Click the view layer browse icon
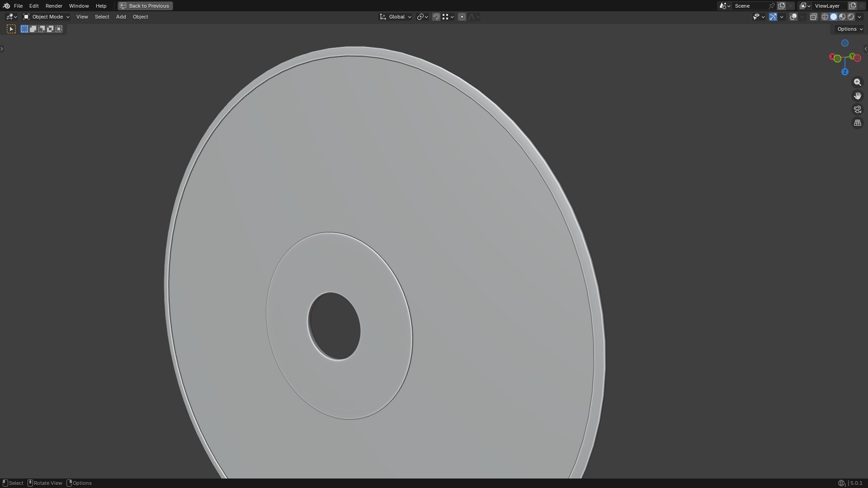The width and height of the screenshot is (868, 488). click(x=805, y=6)
